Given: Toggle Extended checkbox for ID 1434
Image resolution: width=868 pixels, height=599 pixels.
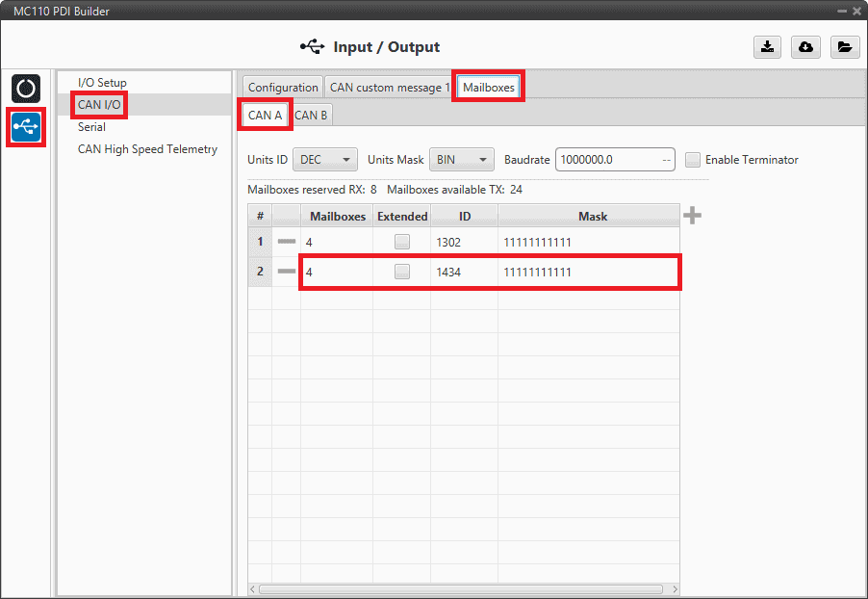Looking at the screenshot, I should 401,272.
